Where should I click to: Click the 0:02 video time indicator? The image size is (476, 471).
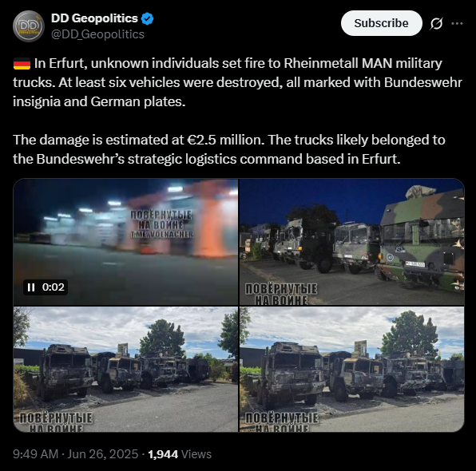tap(54, 287)
